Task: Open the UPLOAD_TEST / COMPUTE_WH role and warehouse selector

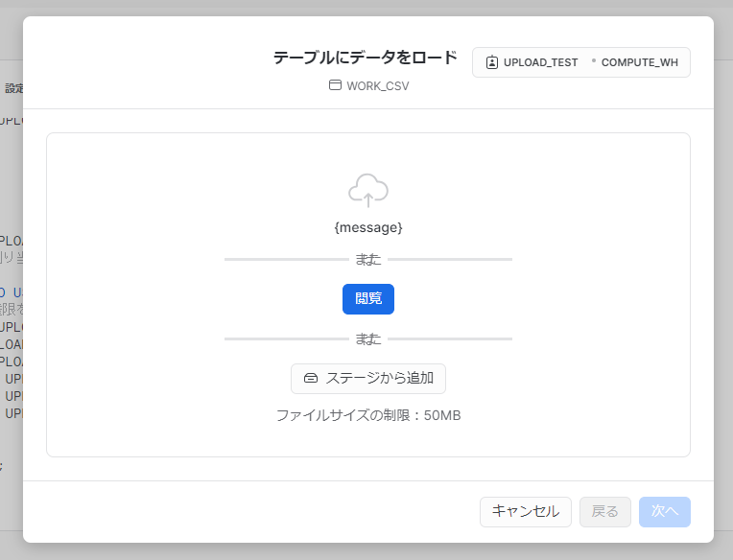Action: [x=581, y=62]
